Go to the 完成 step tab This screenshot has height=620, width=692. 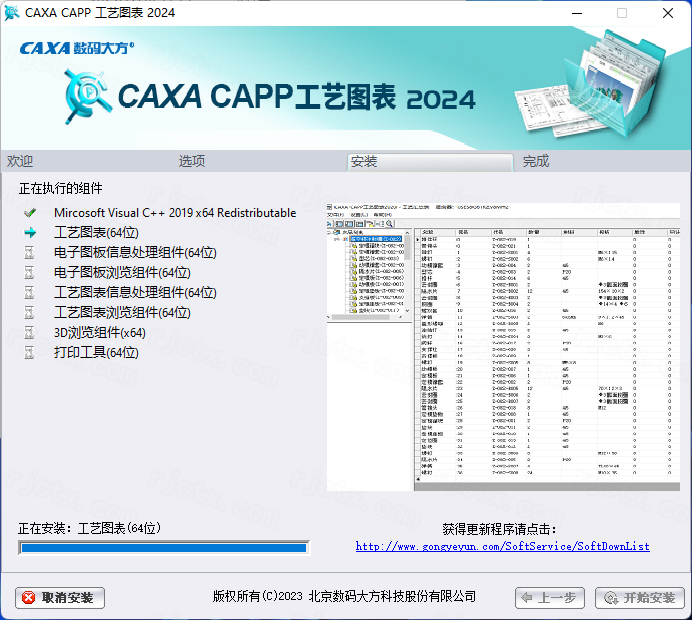536,161
